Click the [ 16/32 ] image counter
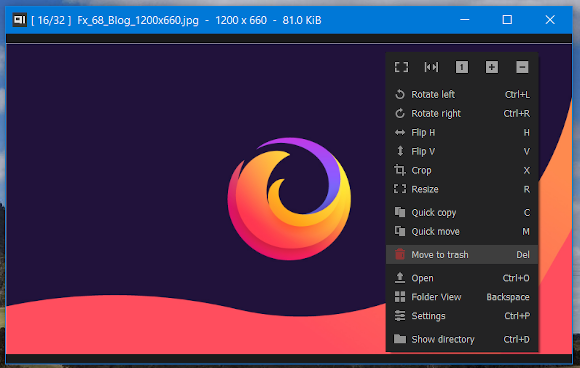 (x=51, y=20)
